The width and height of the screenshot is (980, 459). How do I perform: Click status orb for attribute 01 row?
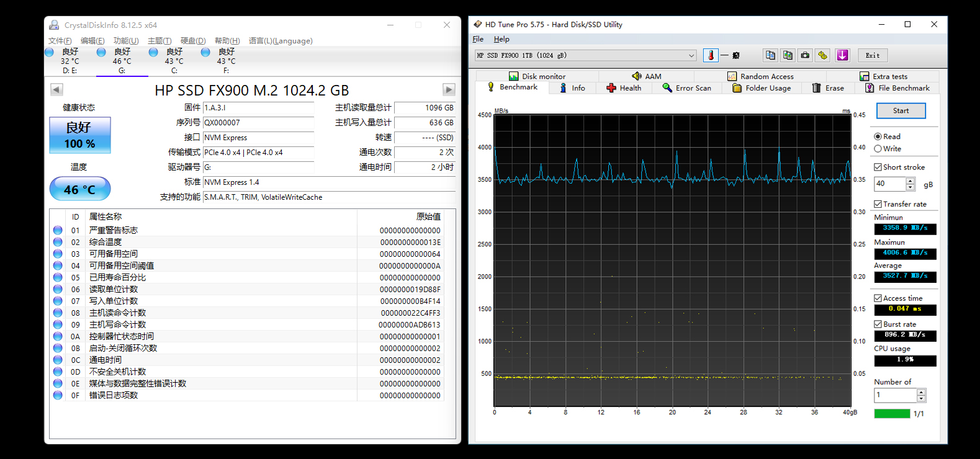58,230
